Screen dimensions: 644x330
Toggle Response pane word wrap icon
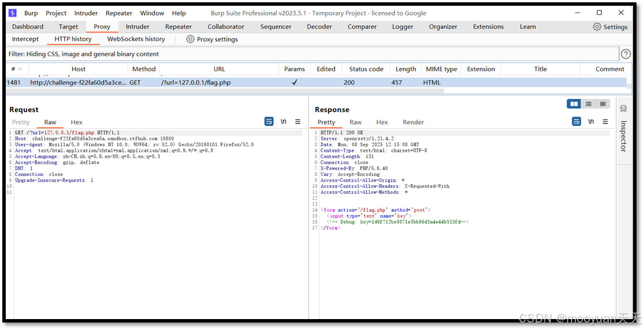pyautogui.click(x=577, y=121)
